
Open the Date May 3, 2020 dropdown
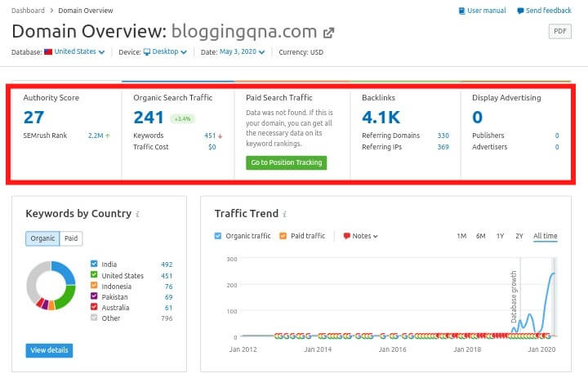pos(242,51)
